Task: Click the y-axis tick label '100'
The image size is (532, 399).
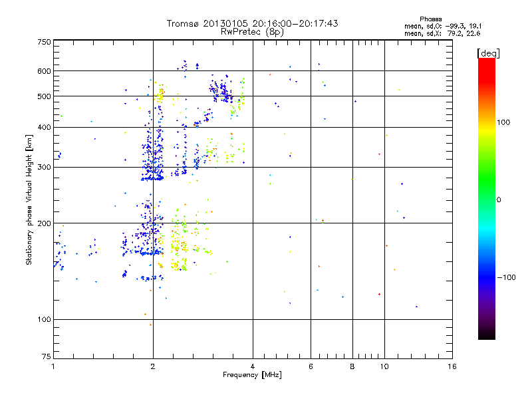Action: [x=45, y=320]
